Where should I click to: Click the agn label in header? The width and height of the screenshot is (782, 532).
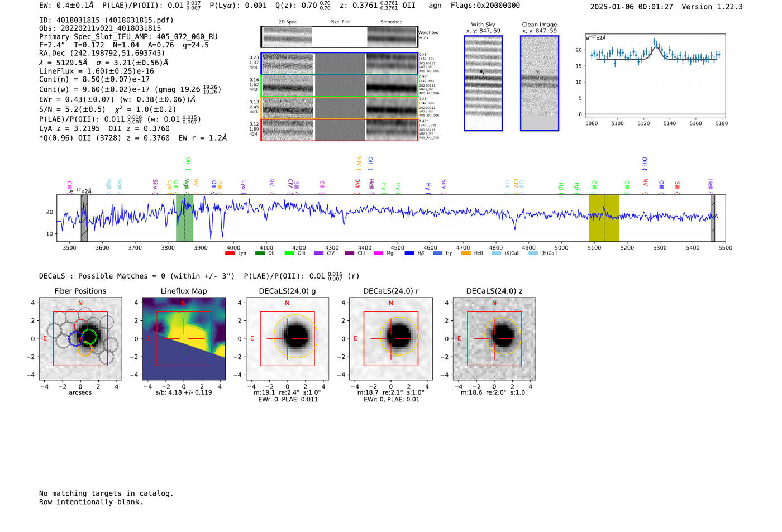[435, 6]
